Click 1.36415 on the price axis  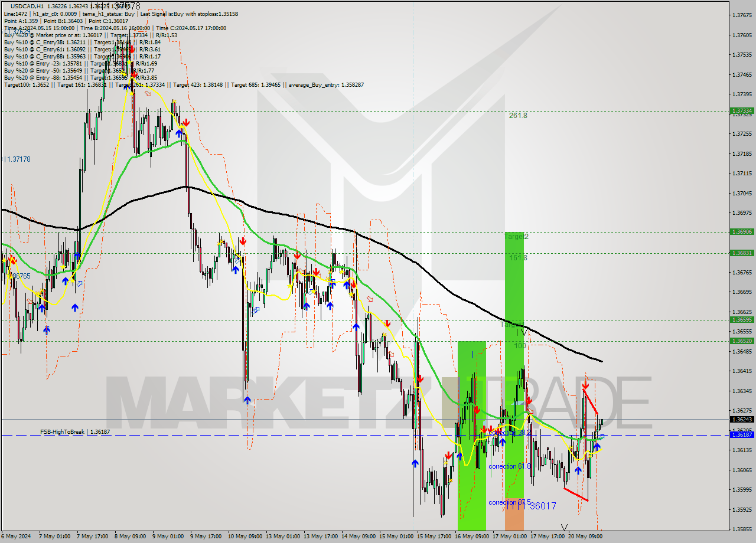coord(743,371)
